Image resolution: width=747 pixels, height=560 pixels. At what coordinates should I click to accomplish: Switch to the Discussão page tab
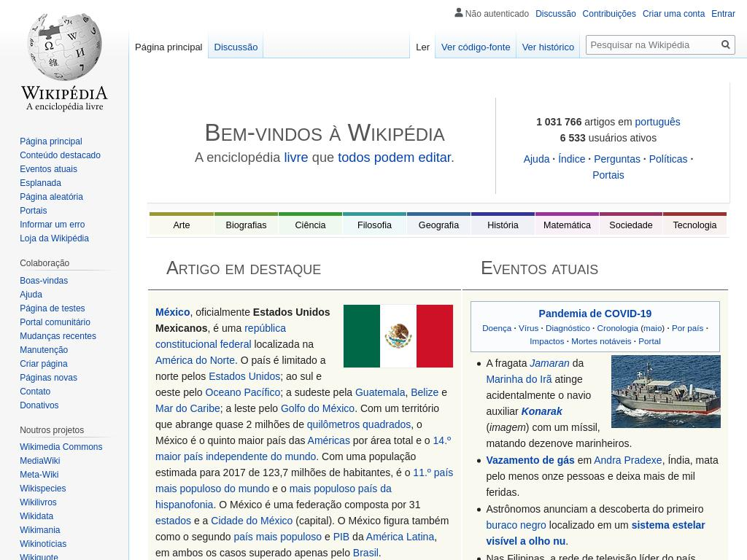pyautogui.click(x=236, y=47)
